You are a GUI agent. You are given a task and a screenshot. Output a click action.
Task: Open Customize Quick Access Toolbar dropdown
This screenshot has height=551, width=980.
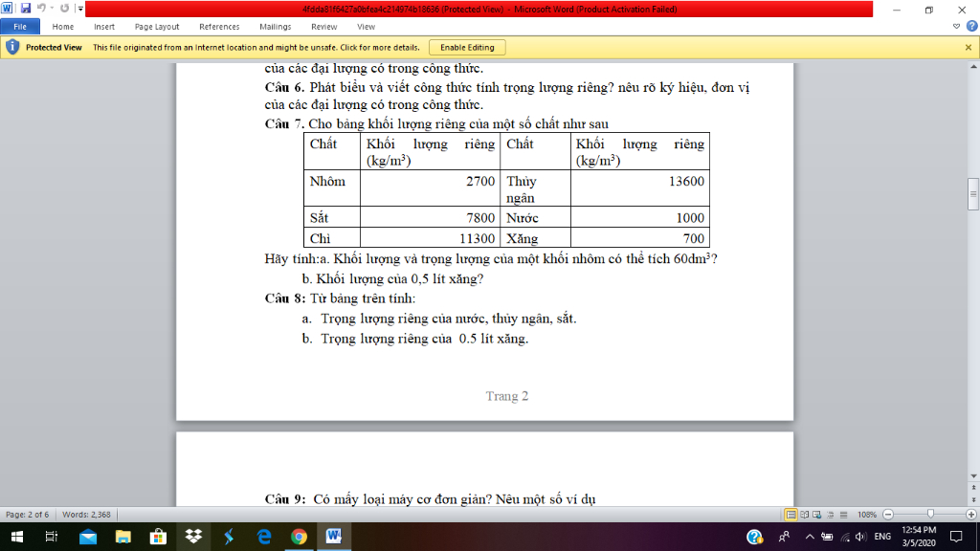[x=80, y=9]
